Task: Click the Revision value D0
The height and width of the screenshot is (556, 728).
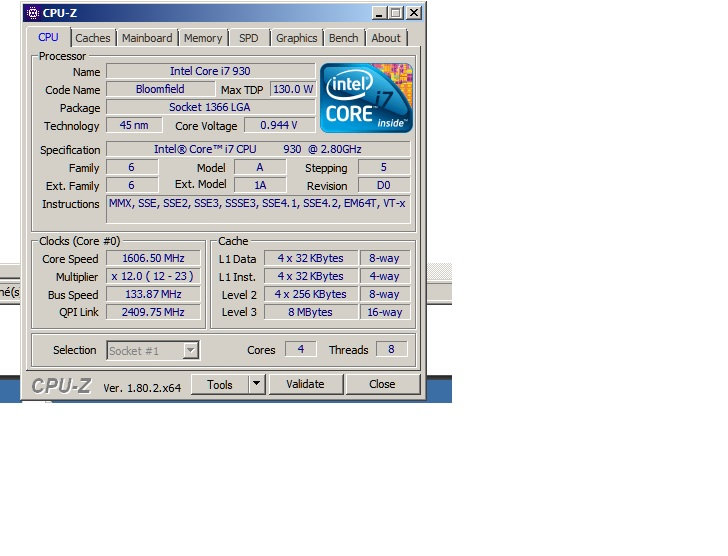Action: click(x=384, y=185)
